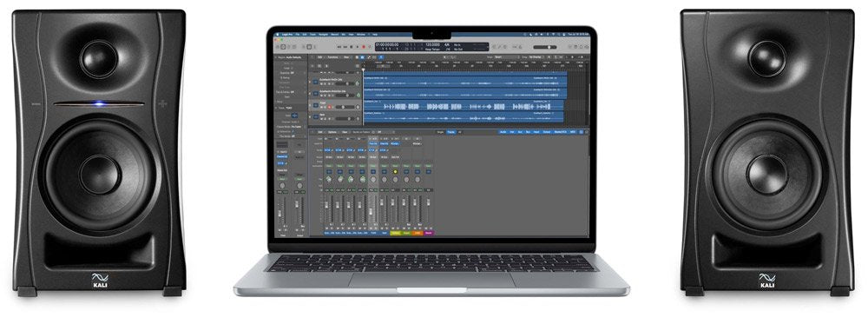Image resolution: width=868 pixels, height=324 pixels.
Task: Open the Browsers button at the far right
Action: pos(588,47)
